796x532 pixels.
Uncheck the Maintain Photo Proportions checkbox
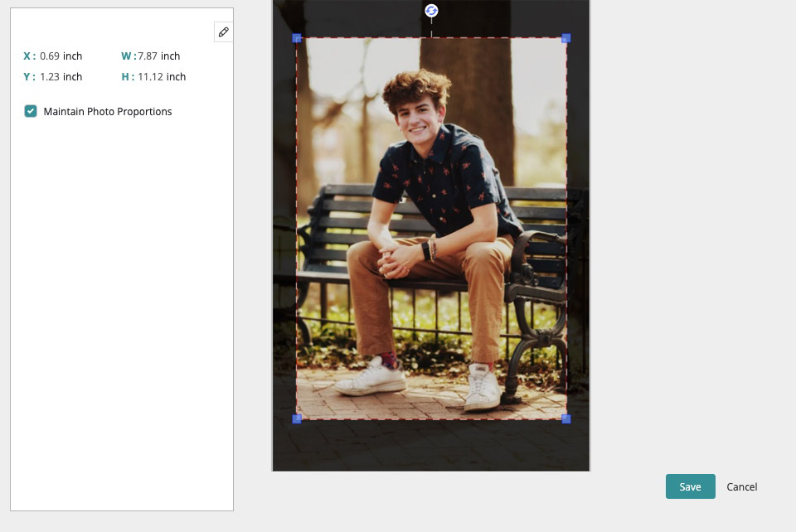click(31, 111)
